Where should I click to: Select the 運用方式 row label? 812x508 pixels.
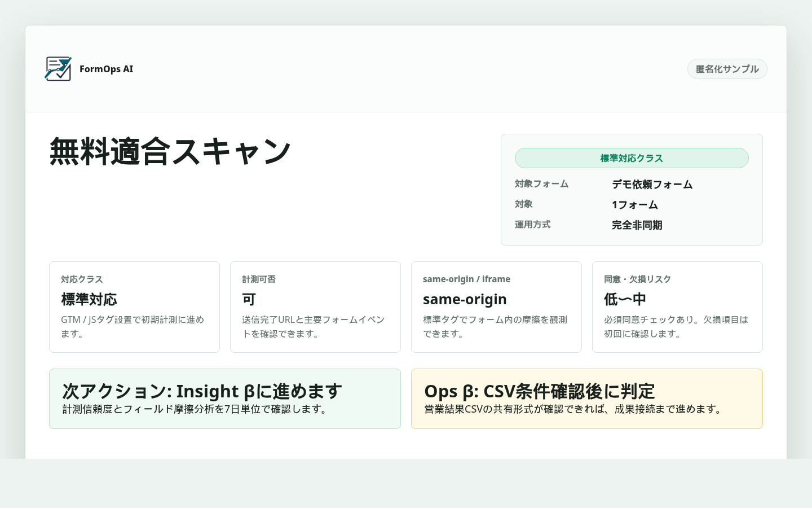(x=532, y=224)
